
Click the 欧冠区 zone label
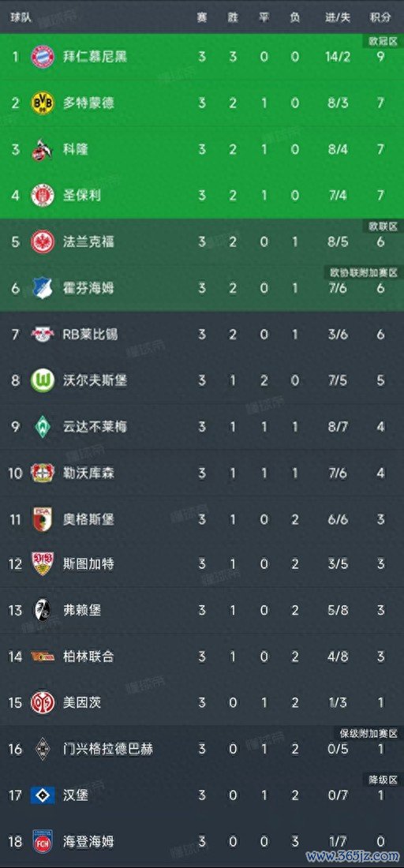[383, 42]
